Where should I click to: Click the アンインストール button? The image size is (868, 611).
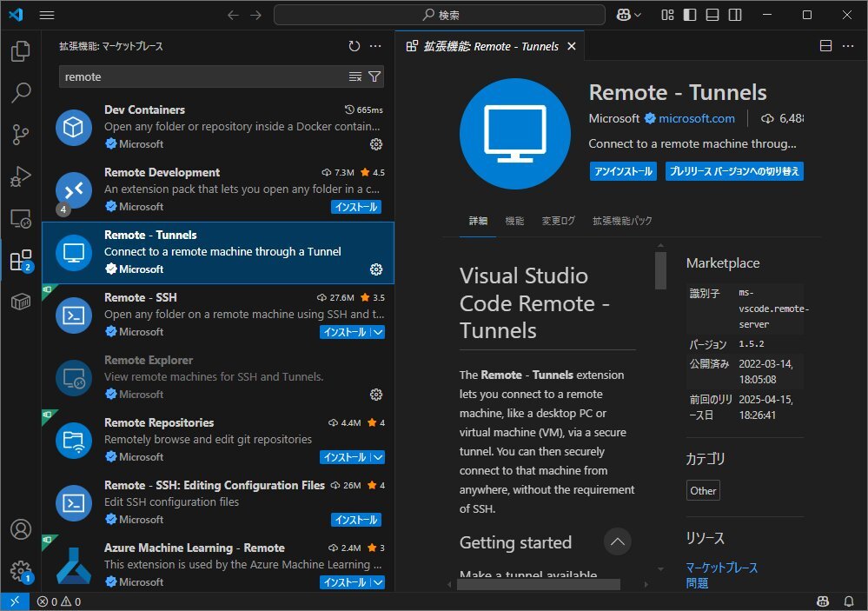[623, 171]
